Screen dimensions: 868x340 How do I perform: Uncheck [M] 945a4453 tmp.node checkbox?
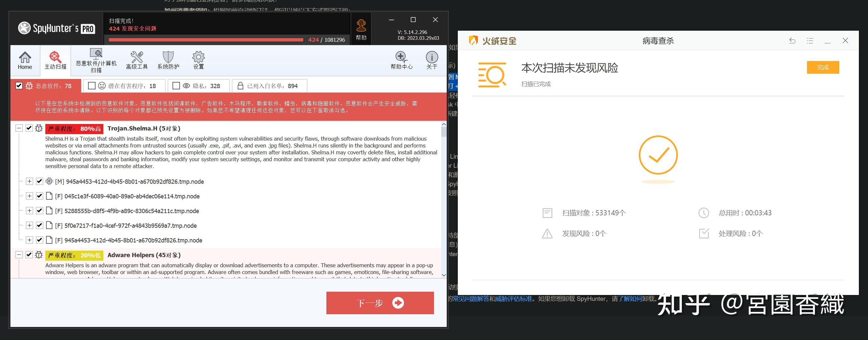pos(39,181)
